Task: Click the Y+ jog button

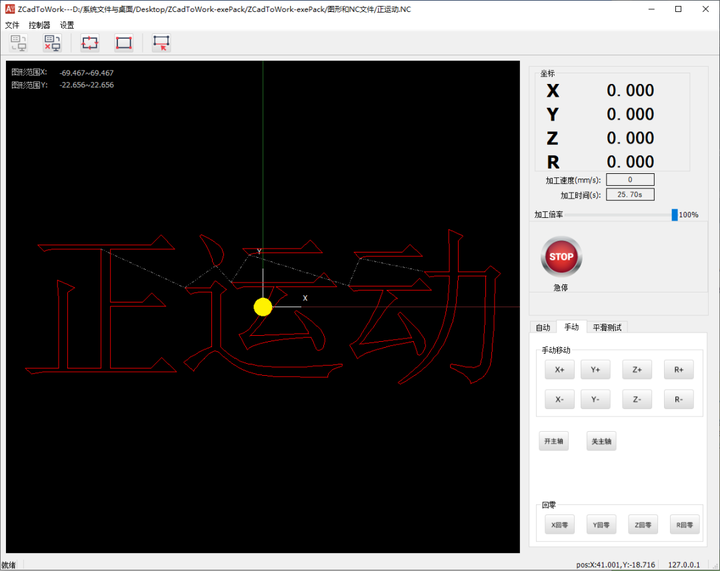Action: point(595,369)
